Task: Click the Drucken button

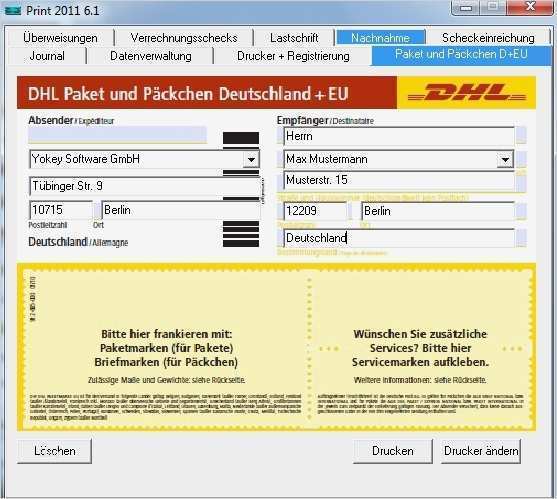Action: (393, 451)
